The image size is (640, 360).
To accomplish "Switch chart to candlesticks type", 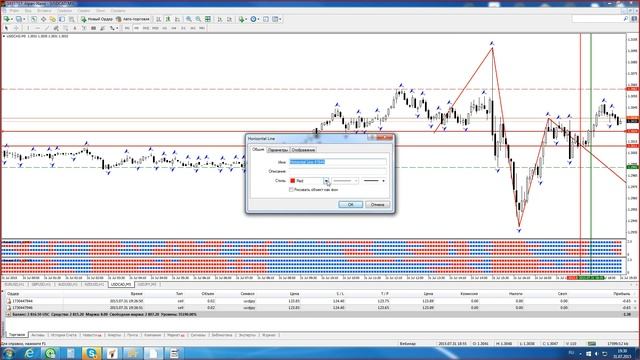I will coord(168,19).
